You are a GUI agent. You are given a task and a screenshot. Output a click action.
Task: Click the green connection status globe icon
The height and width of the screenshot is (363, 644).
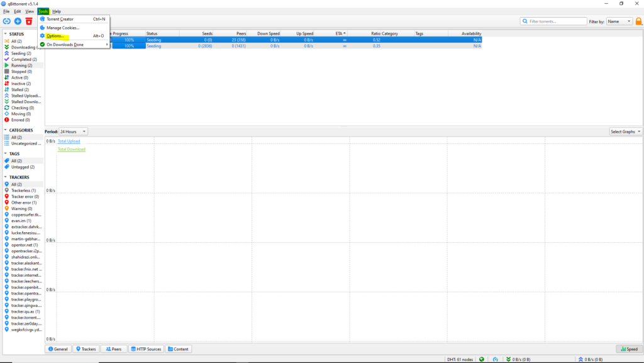click(481, 359)
